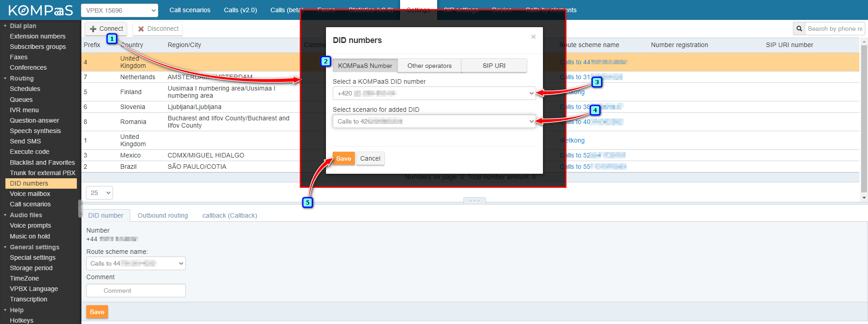868x324 pixels.
Task: Open VPBX Language in sidebar
Action: [34, 289]
